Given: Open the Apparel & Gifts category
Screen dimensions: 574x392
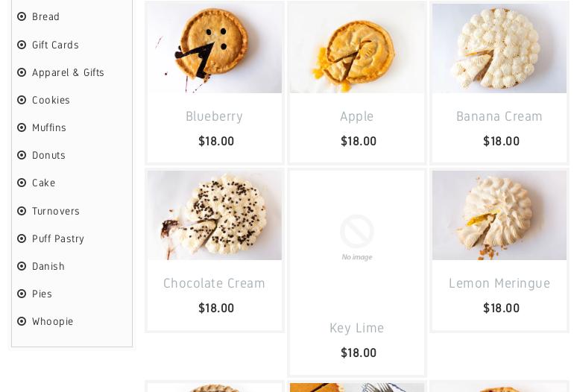Looking at the screenshot, I should (x=68, y=72).
